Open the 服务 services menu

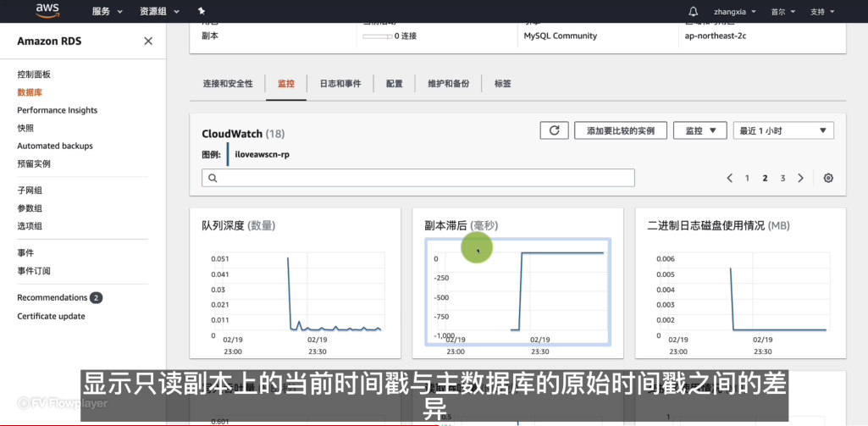tap(107, 12)
